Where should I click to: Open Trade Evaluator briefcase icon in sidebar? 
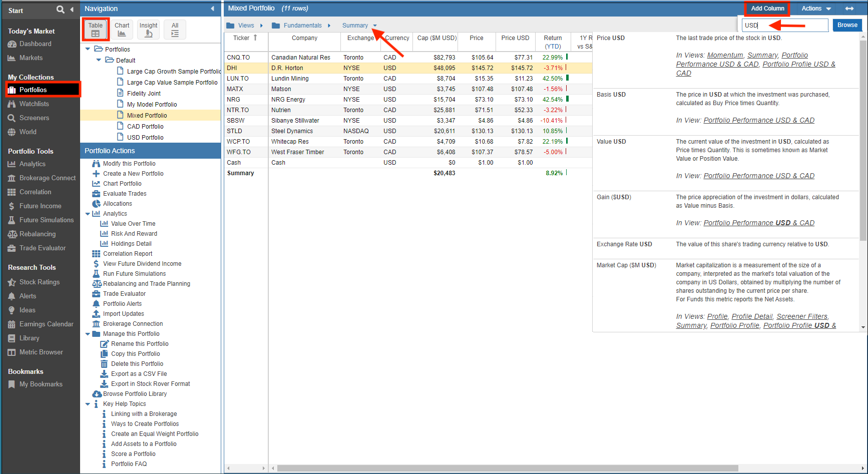click(x=12, y=248)
